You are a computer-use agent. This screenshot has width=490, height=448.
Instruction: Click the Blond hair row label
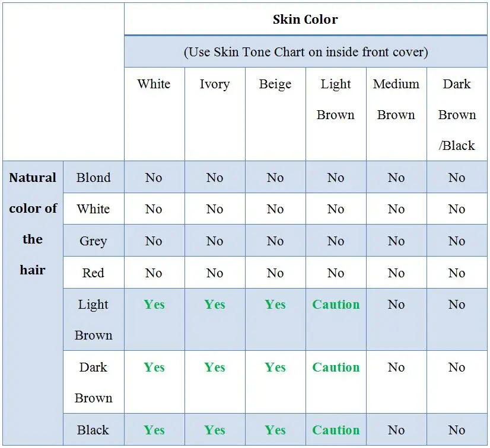point(94,177)
